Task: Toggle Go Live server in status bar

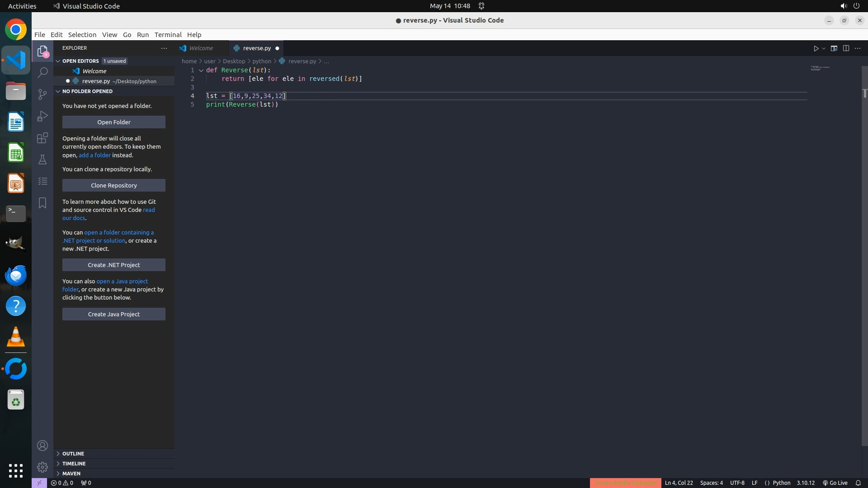Action: click(835, 483)
